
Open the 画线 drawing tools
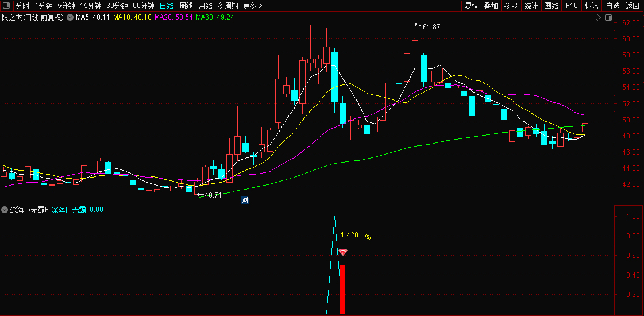[x=551, y=6]
